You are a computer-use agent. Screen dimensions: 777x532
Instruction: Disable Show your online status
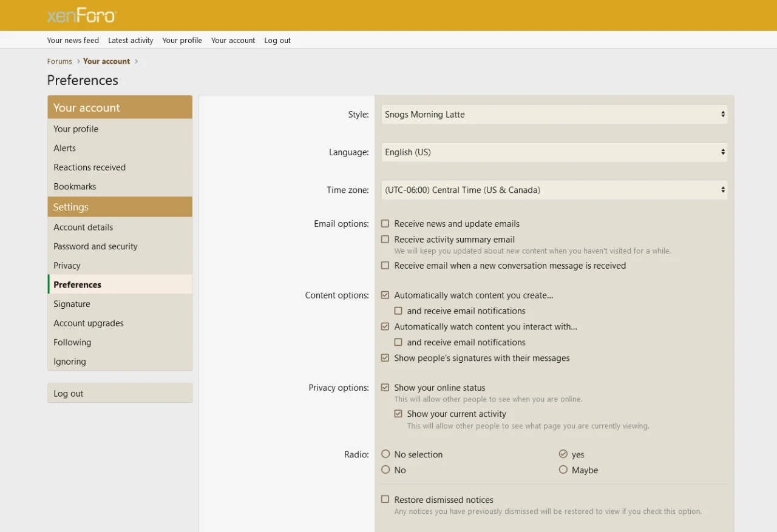point(385,388)
